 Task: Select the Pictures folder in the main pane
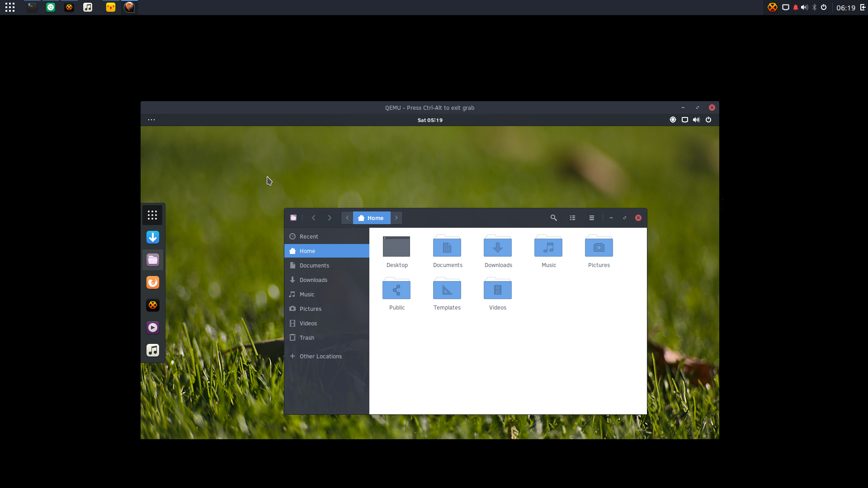click(599, 247)
